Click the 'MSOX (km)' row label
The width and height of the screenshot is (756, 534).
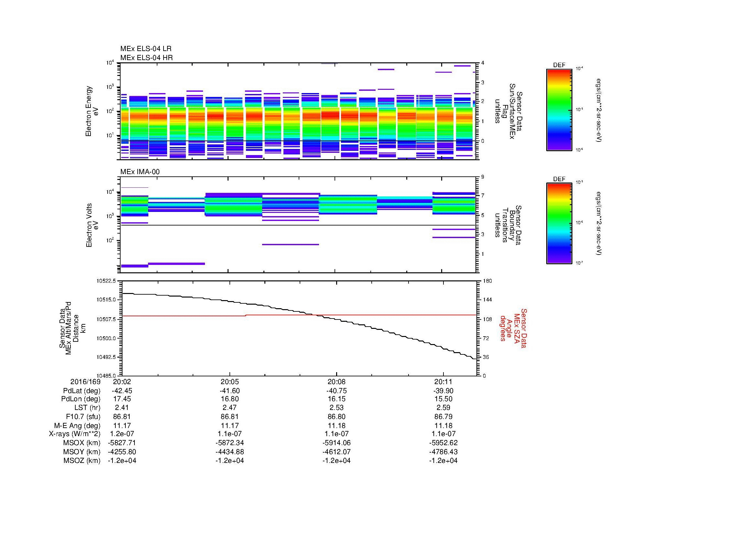click(x=82, y=443)
